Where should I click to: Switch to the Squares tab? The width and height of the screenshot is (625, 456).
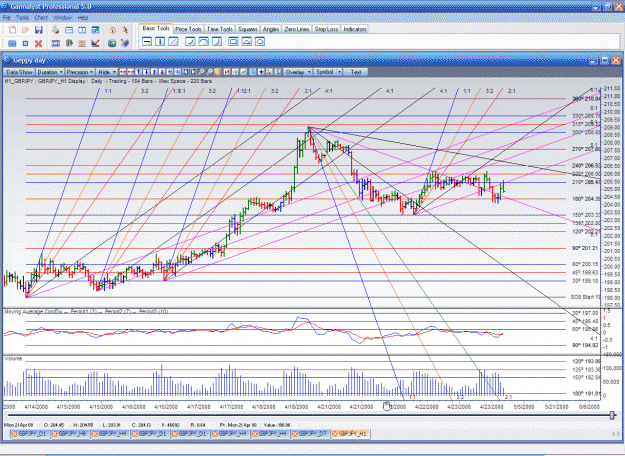click(248, 29)
